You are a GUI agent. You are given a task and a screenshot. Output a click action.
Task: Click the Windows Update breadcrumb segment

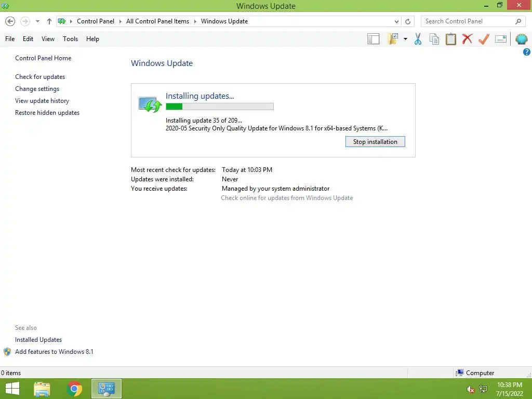point(224,21)
